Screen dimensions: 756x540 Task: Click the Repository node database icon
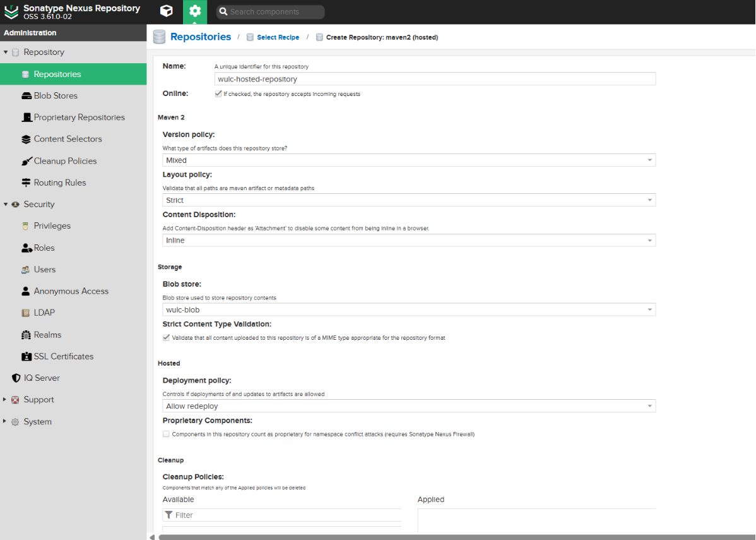click(x=15, y=52)
